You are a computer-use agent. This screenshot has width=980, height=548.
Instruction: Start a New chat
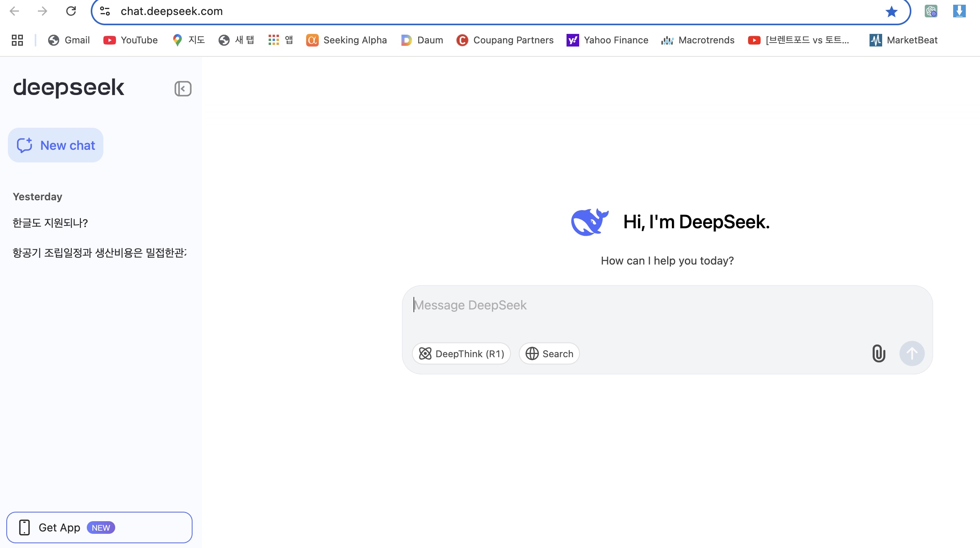coord(56,145)
